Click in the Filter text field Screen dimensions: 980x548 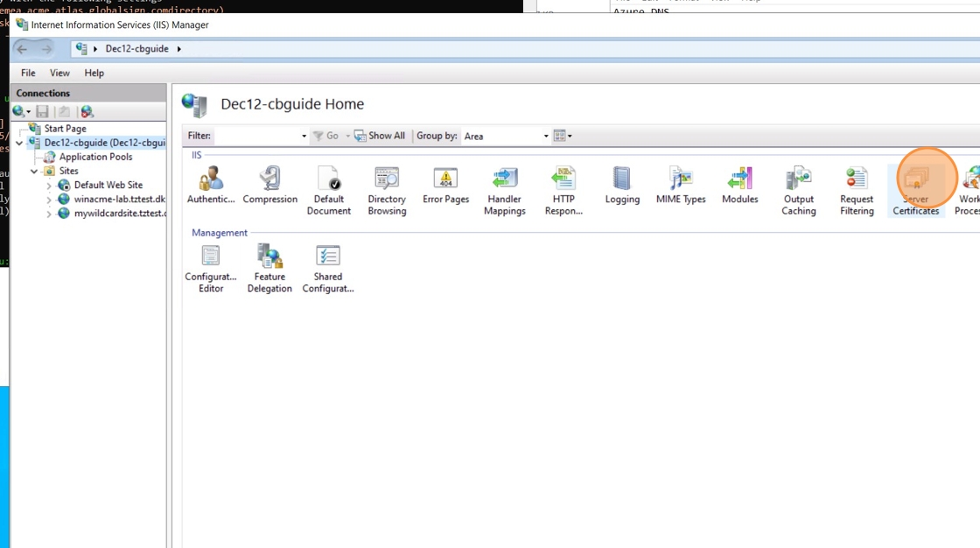(x=257, y=136)
